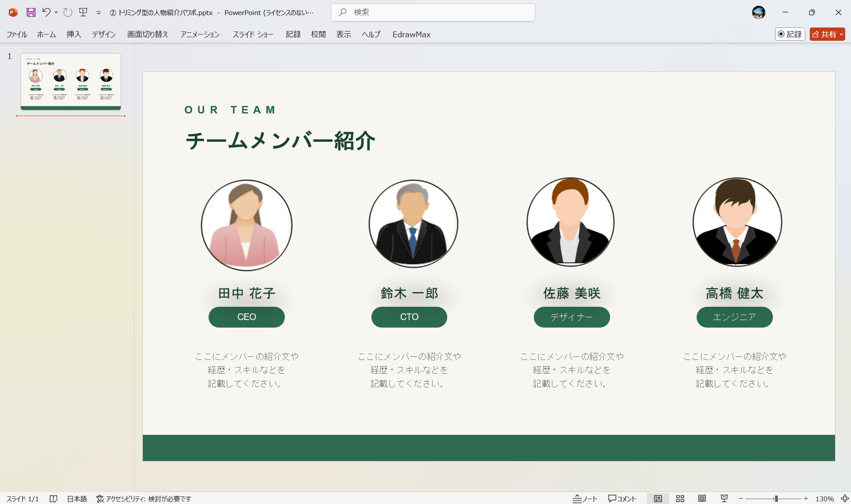The width and height of the screenshot is (851, 504).
Task: Start slide show from the status bar
Action: (724, 498)
